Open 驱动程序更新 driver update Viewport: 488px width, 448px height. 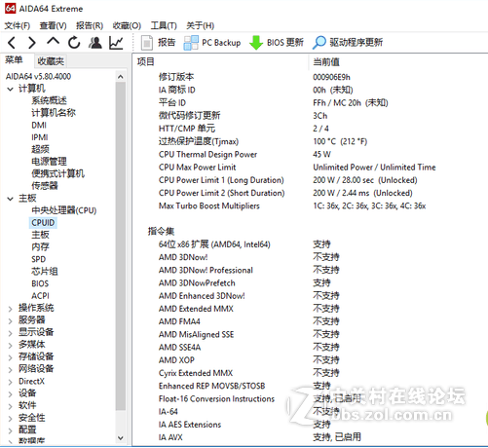tap(348, 43)
